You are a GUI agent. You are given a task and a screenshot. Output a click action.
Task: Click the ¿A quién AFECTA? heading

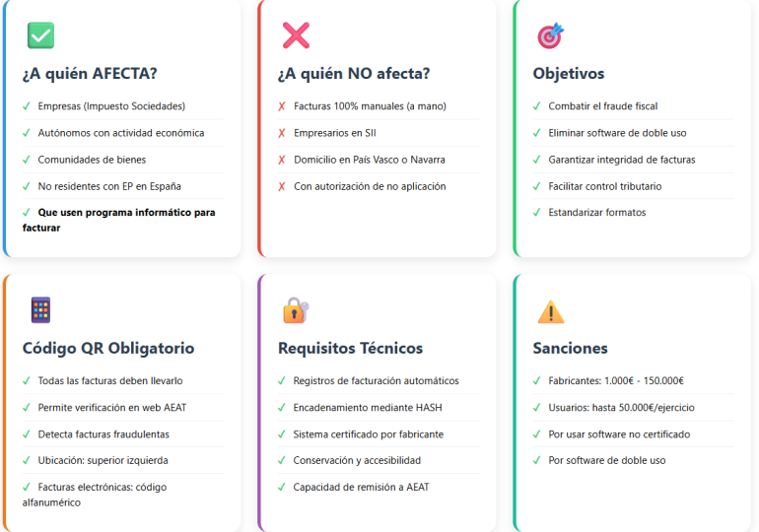[x=90, y=74]
